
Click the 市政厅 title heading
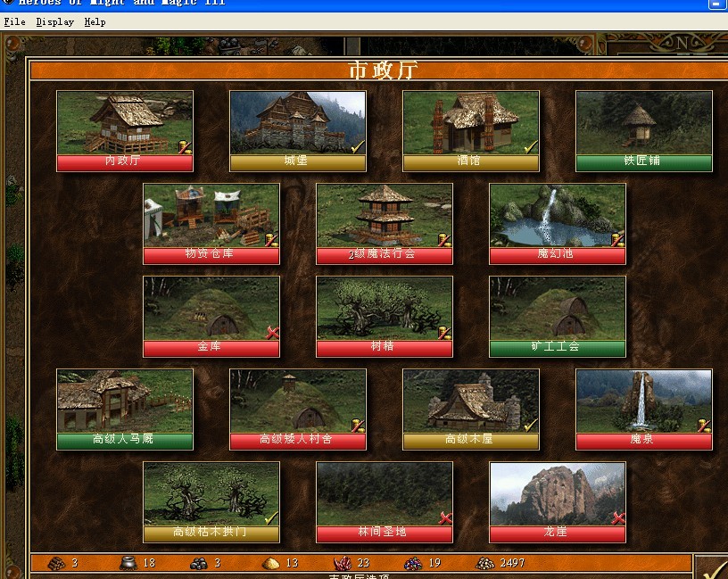383,70
